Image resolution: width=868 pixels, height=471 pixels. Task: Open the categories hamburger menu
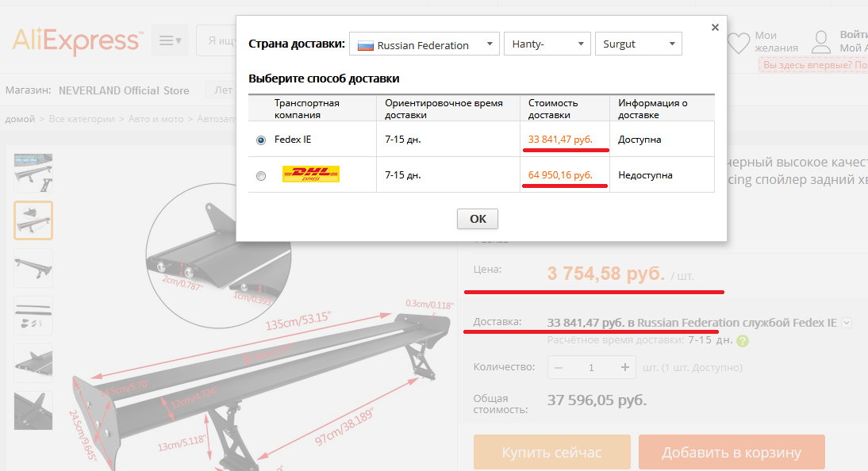coord(169,40)
